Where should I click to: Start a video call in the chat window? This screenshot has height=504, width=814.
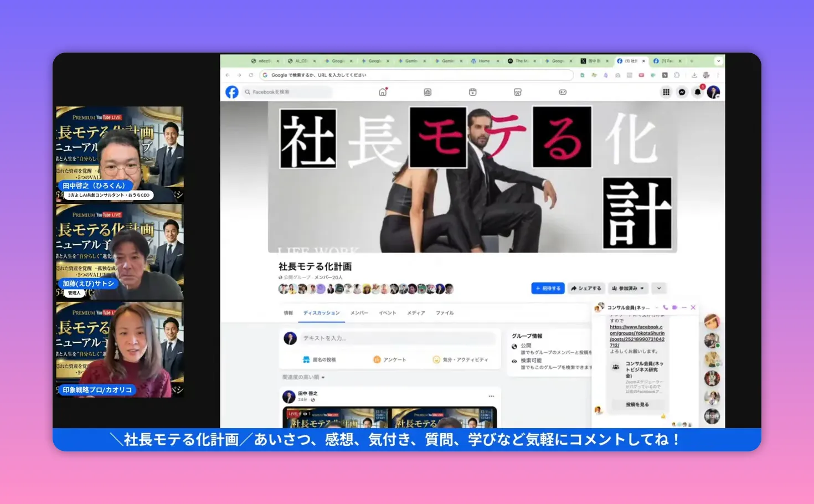tap(674, 307)
